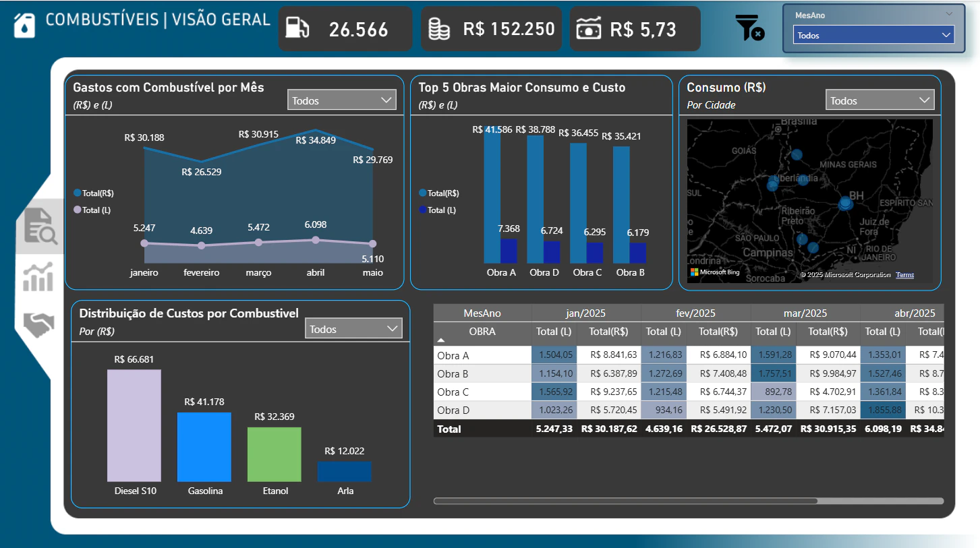Click the Gasolina blue bar
This screenshot has width=980, height=548.
pos(204,447)
